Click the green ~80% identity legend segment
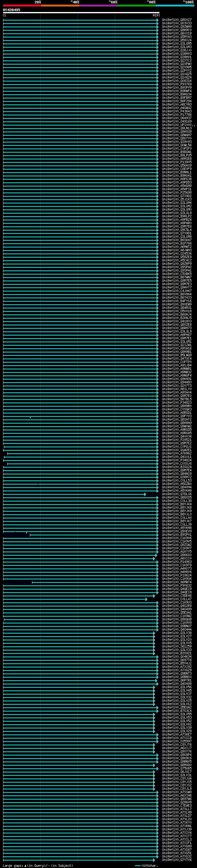197x868 pixels. 137,6
